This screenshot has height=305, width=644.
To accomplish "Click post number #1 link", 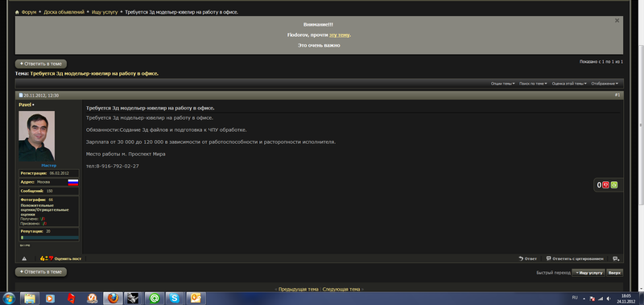I will 617,95.
